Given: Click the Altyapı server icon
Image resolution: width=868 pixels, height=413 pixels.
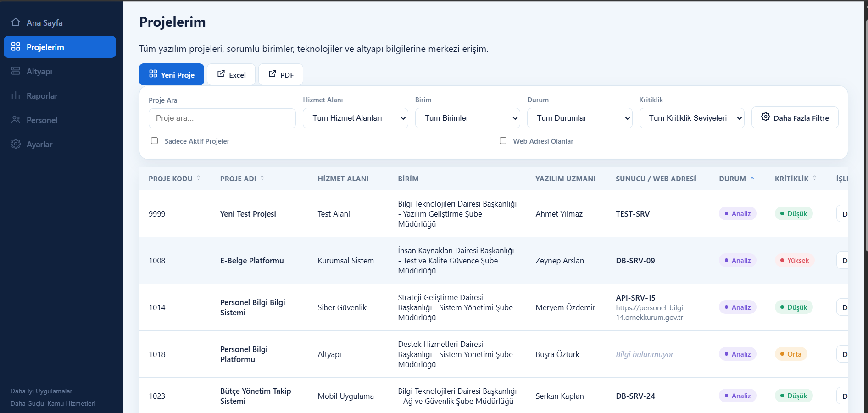Looking at the screenshot, I should coord(16,71).
